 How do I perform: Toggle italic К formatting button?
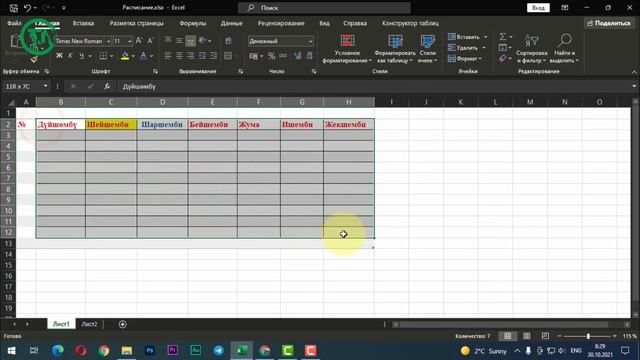[x=70, y=56]
